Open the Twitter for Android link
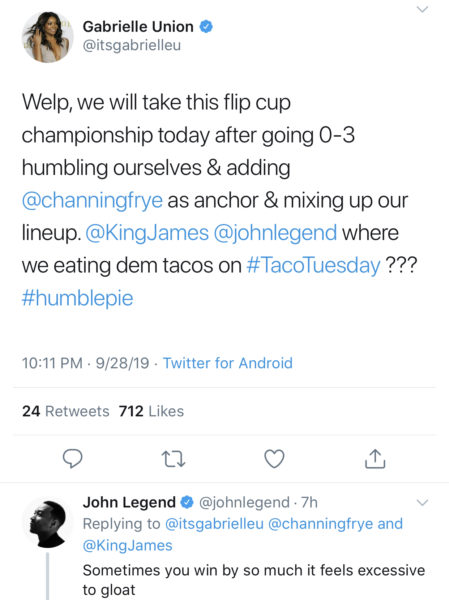This screenshot has width=449, height=600. click(228, 363)
